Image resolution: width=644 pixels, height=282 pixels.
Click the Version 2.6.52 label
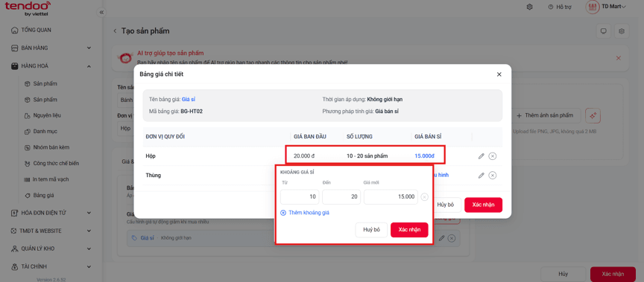(51, 279)
